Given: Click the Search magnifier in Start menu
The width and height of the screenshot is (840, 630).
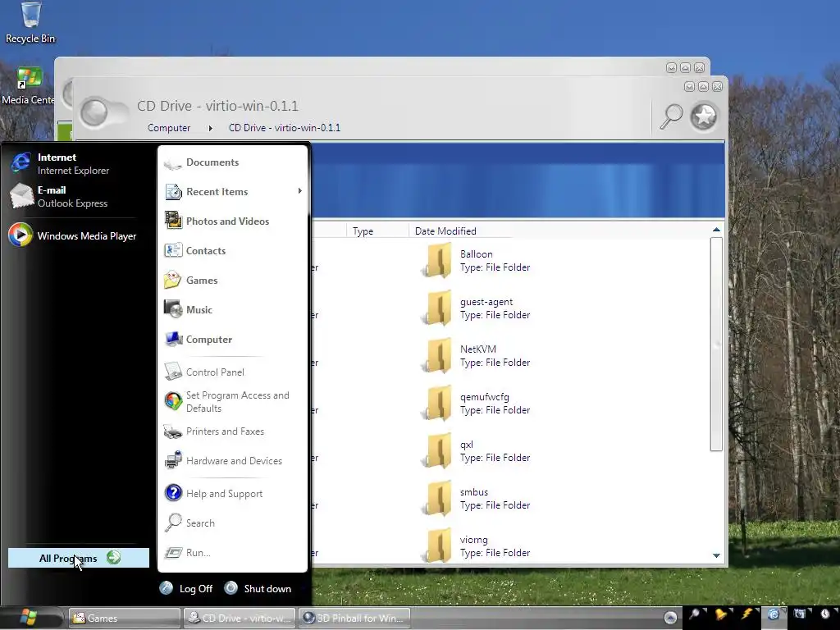Looking at the screenshot, I should coord(174,523).
